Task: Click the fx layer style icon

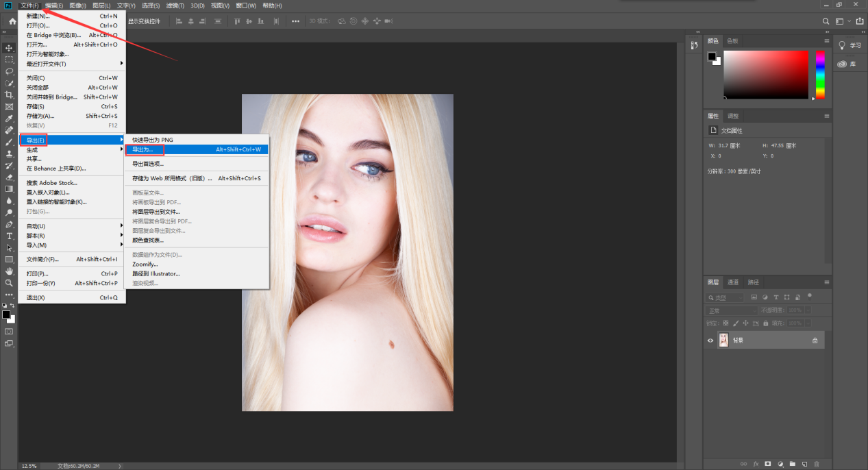Action: click(x=756, y=464)
